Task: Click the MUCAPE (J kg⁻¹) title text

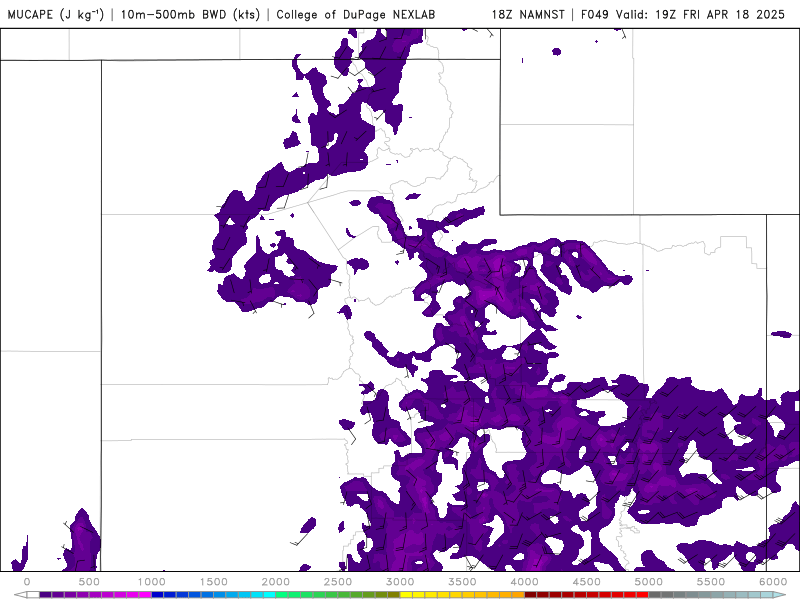Action: coord(55,14)
